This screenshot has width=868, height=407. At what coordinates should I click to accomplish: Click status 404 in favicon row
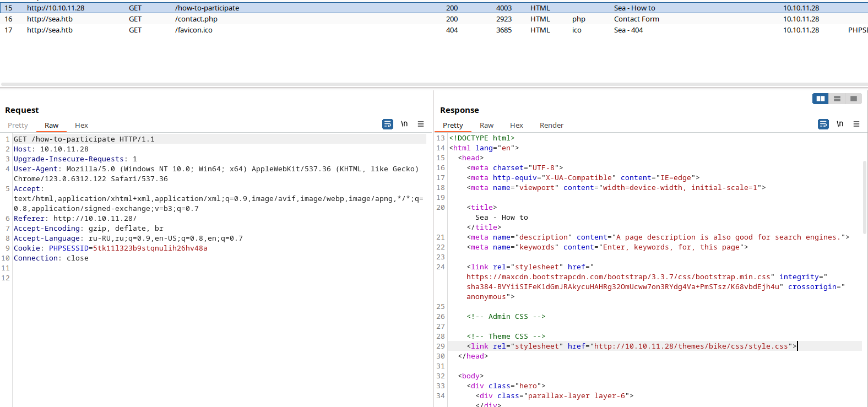[x=452, y=30]
